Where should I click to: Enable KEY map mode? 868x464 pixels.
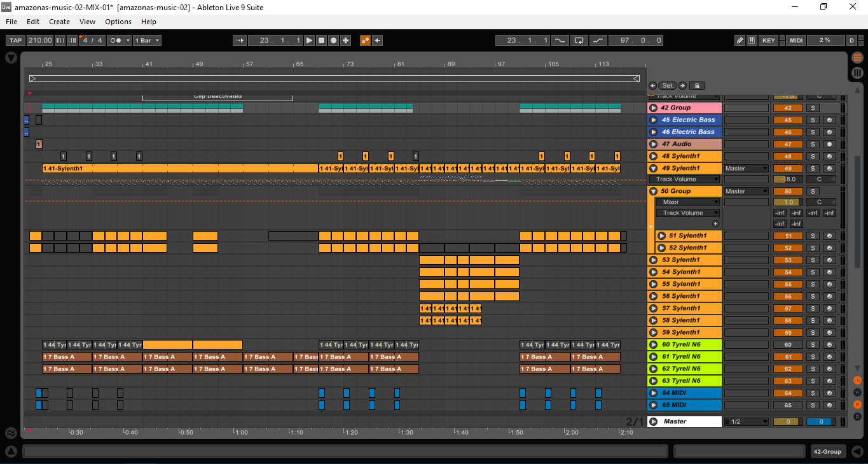pos(769,40)
